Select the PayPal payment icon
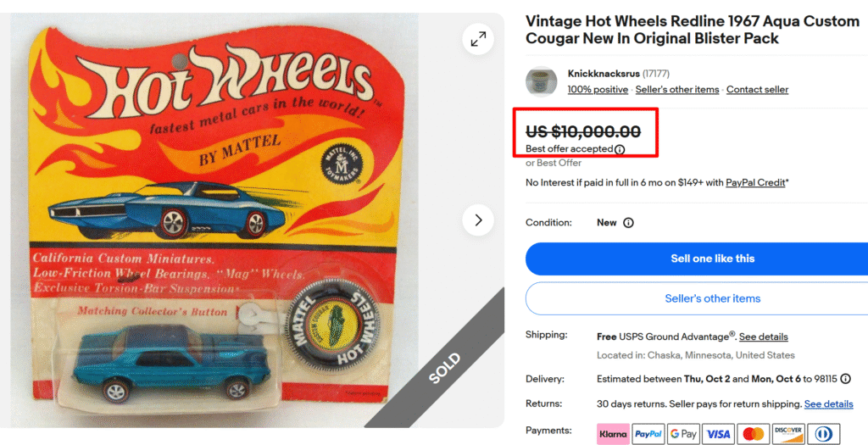The height and width of the screenshot is (445, 868). point(648,434)
